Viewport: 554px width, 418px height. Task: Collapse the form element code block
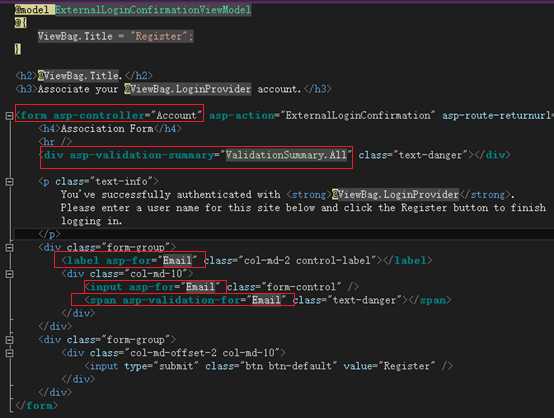(x=9, y=116)
